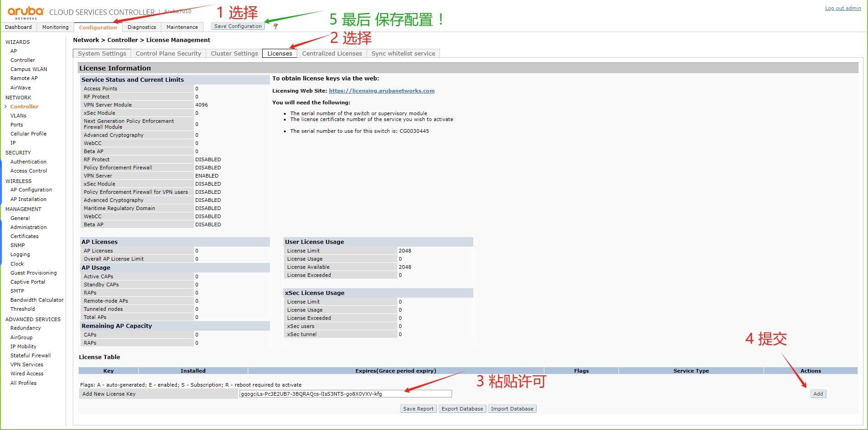This screenshot has height=430, width=868.
Task: Open SNMP settings
Action: coord(18,245)
